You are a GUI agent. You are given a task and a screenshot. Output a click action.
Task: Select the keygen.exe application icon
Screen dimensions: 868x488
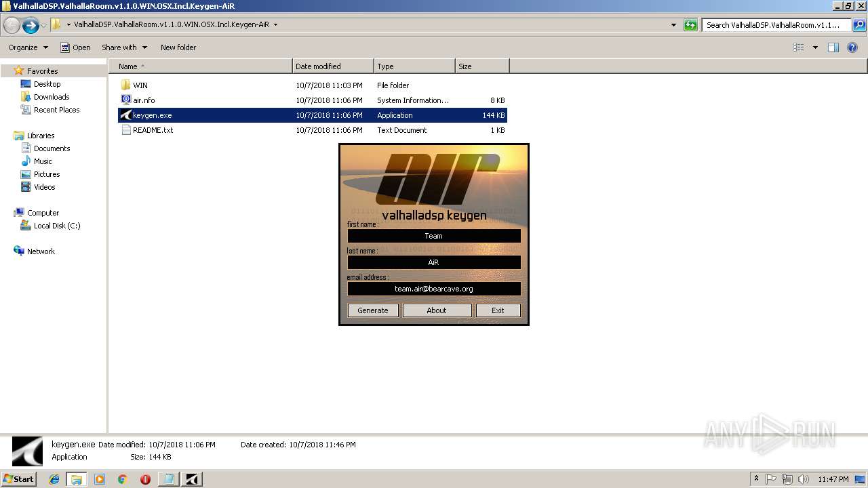pos(125,115)
